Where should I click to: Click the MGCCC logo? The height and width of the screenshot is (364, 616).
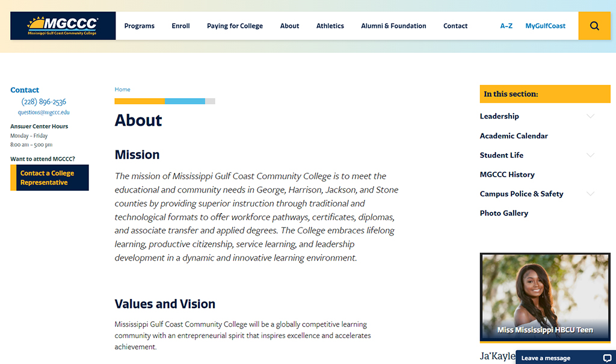pos(63,26)
